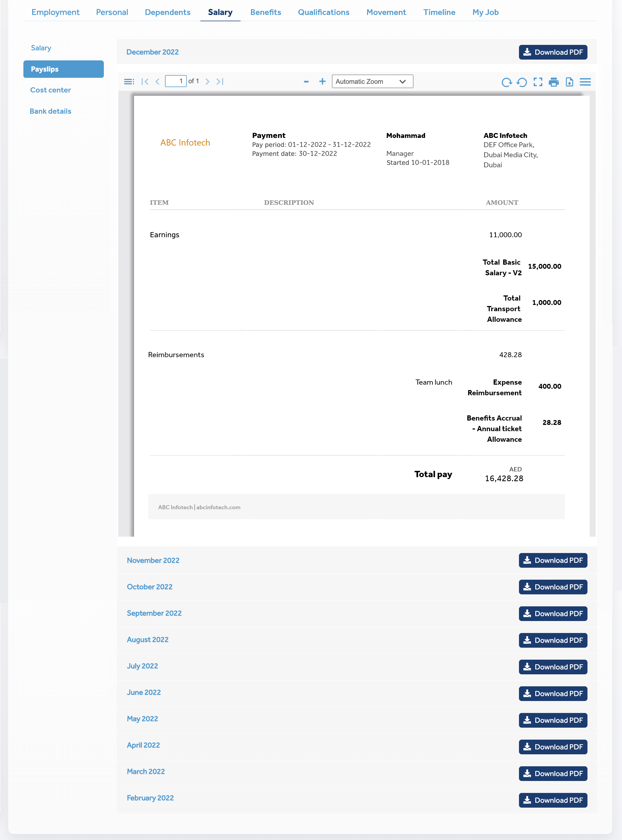Select Salary in the side menu
Screen dimensions: 622x840
[41, 48]
